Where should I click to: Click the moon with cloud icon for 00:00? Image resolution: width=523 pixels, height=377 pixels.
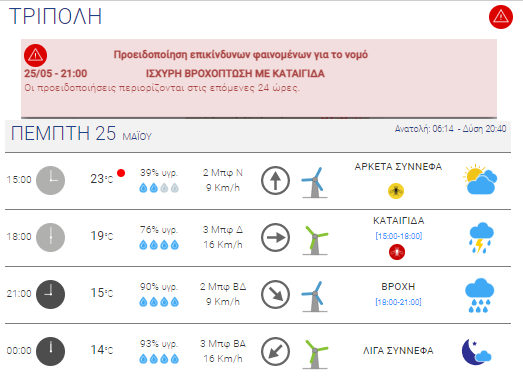(476, 352)
